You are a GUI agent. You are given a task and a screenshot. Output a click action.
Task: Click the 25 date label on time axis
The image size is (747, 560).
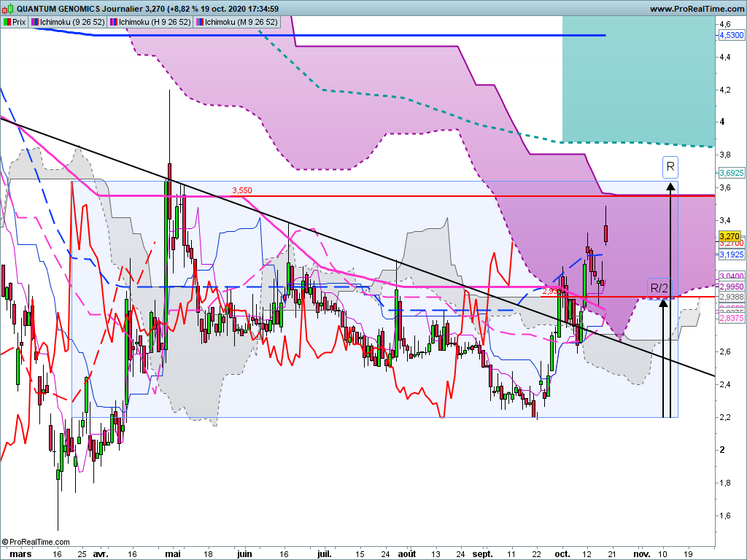(x=82, y=554)
